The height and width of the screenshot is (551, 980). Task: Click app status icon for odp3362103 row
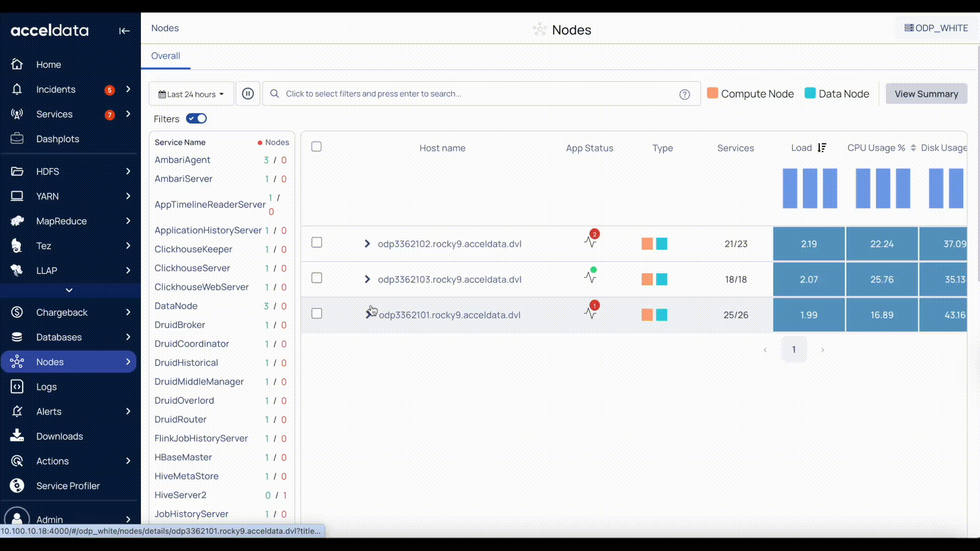tap(591, 277)
